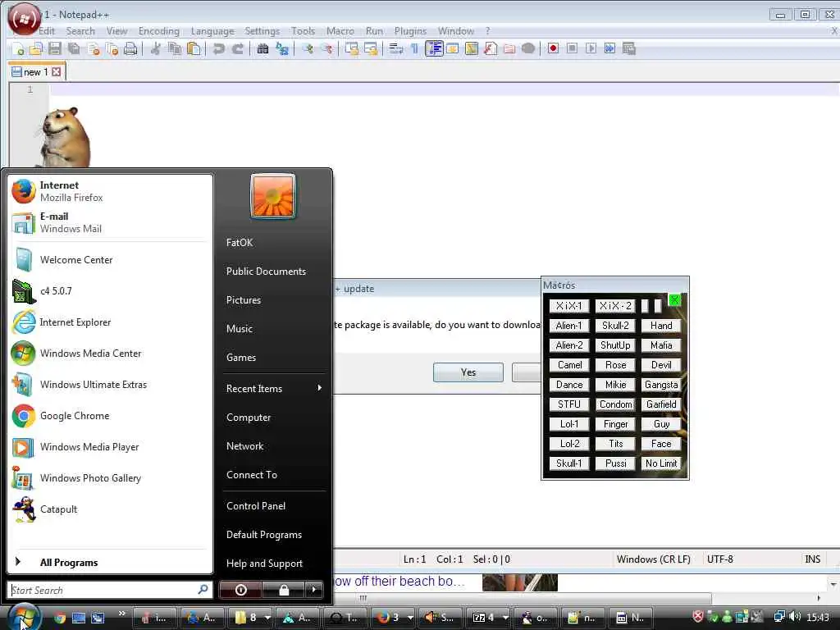Click the Camel macro button

coord(569,365)
